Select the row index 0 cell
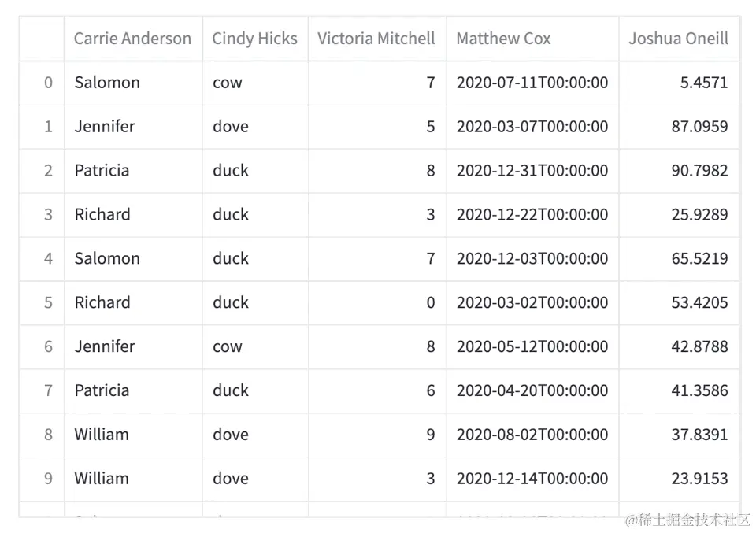Viewport: 756px width, 533px height. [48, 83]
